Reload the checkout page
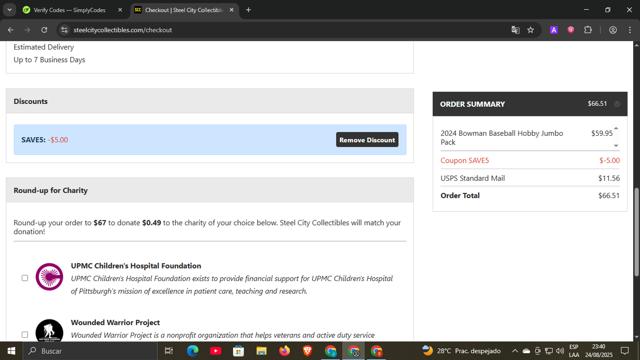This screenshot has width=640, height=360. coord(44,30)
